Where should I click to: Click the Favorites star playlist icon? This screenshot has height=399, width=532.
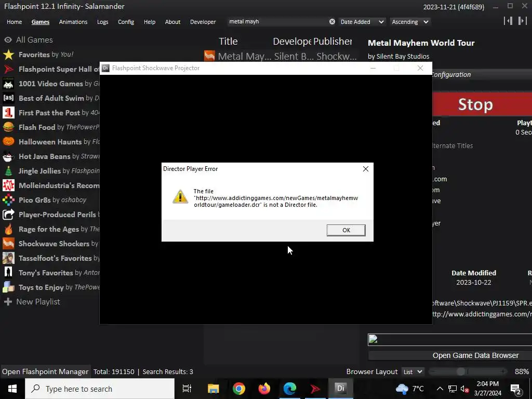(8, 55)
